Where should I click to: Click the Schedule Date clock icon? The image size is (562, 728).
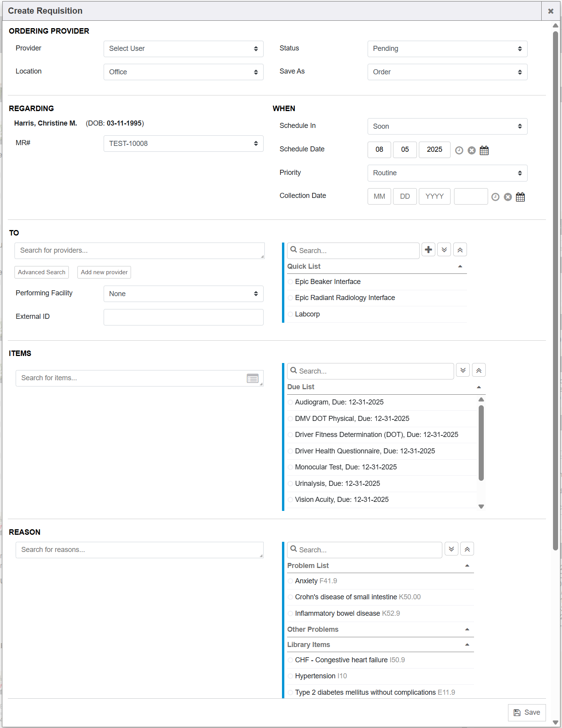point(459,150)
